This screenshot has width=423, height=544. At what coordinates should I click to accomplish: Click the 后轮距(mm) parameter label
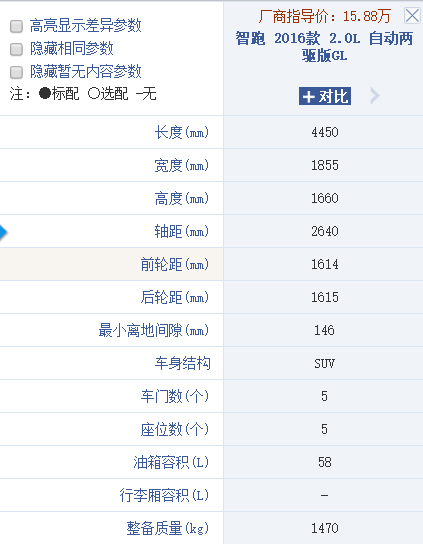[x=175, y=297]
